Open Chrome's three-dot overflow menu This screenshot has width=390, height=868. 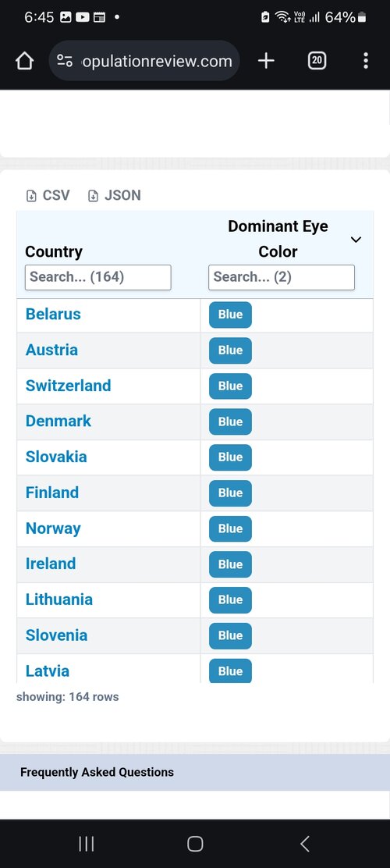(366, 61)
